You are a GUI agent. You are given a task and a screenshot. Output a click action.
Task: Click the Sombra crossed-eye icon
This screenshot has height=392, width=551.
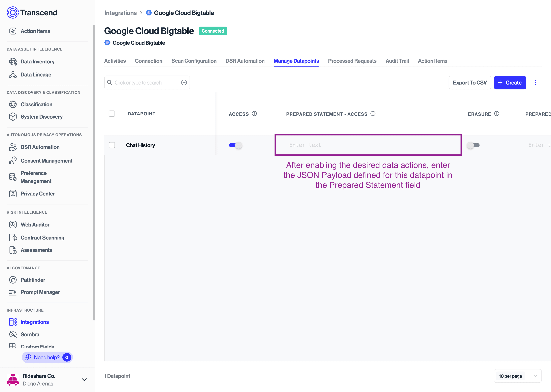click(x=13, y=334)
